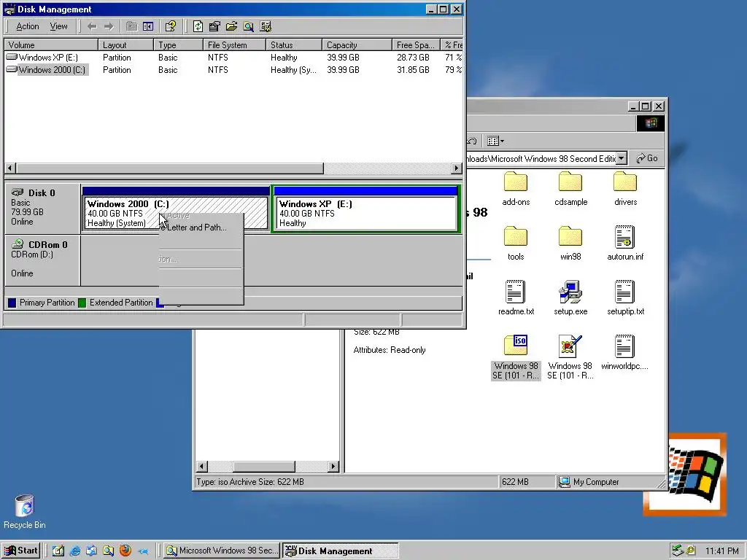Select the winworldpc text file
The image size is (747, 560).
624,354
